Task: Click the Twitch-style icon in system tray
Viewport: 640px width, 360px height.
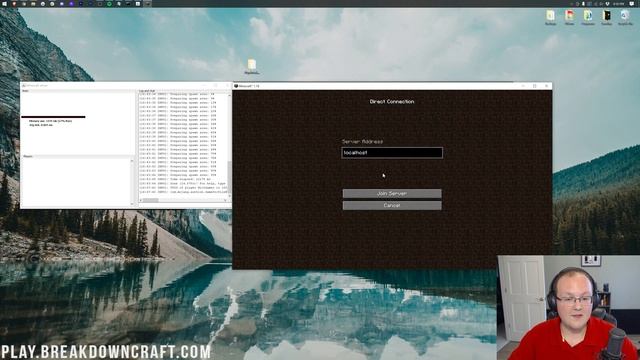Action: pyautogui.click(x=632, y=4)
